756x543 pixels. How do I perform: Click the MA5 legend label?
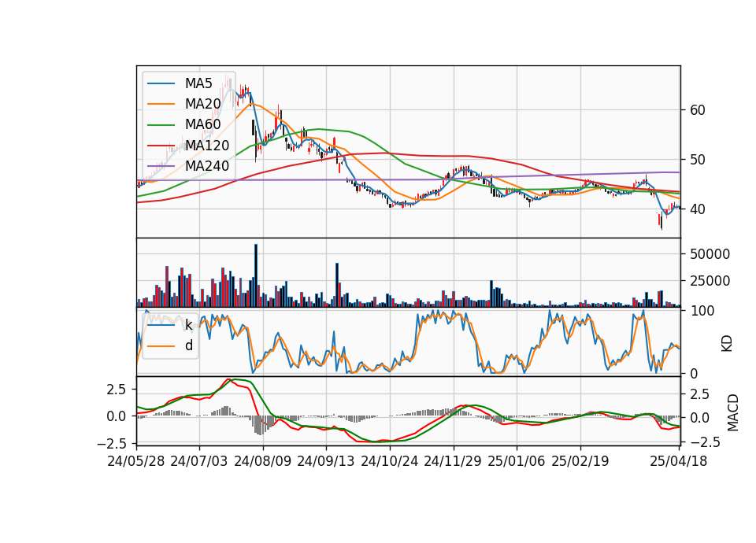click(198, 83)
